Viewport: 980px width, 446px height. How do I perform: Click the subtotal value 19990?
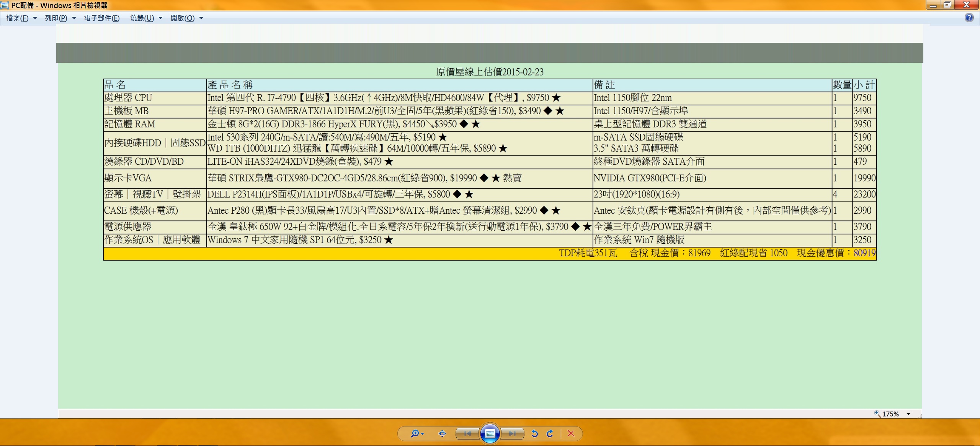tap(864, 178)
